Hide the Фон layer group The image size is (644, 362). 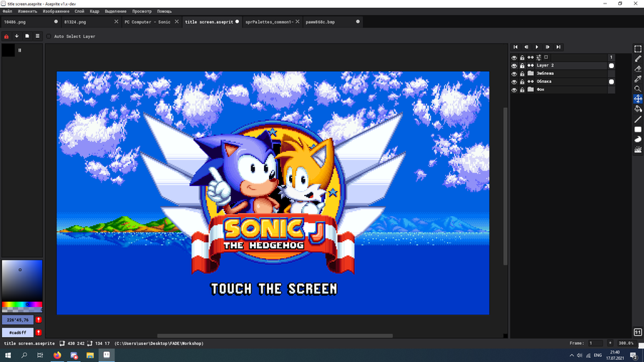[x=514, y=89]
